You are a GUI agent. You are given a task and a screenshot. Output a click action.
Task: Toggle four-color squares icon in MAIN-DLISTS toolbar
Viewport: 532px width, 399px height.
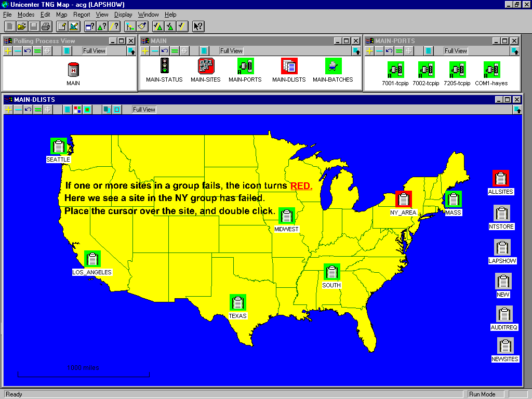click(77, 110)
